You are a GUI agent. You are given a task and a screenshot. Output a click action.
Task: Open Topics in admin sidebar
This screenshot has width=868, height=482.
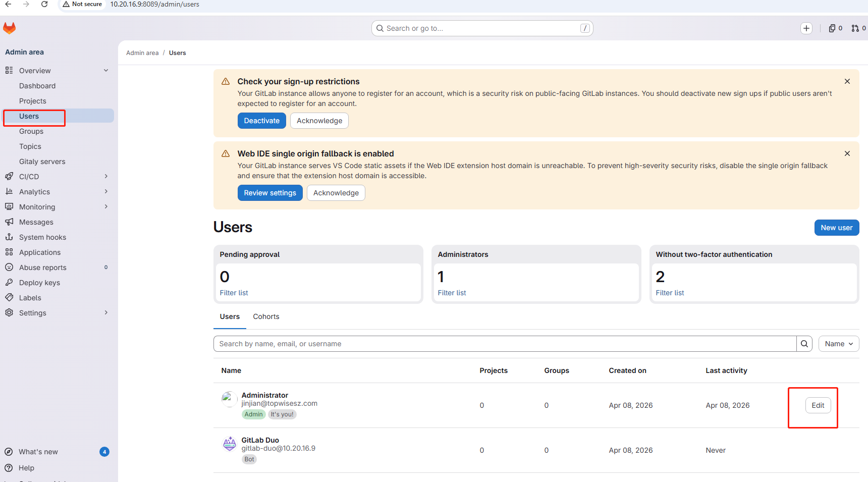pyautogui.click(x=58, y=146)
